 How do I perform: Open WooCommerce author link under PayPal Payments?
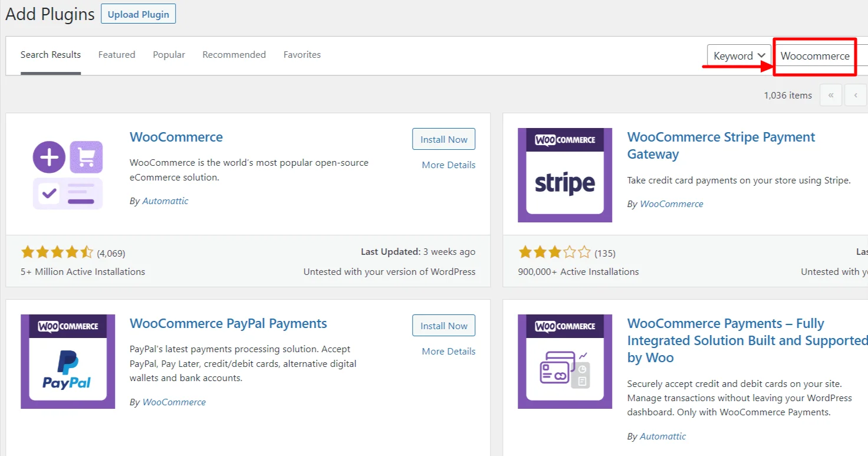point(174,402)
